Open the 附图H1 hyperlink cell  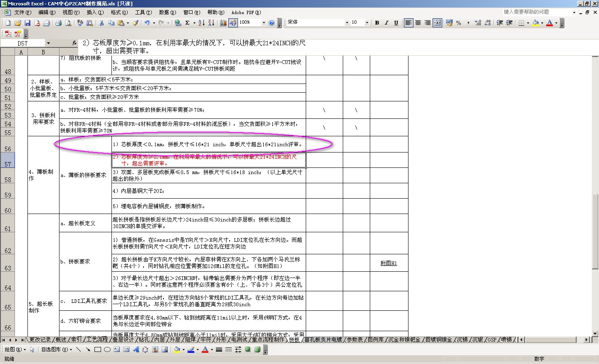pos(389,263)
